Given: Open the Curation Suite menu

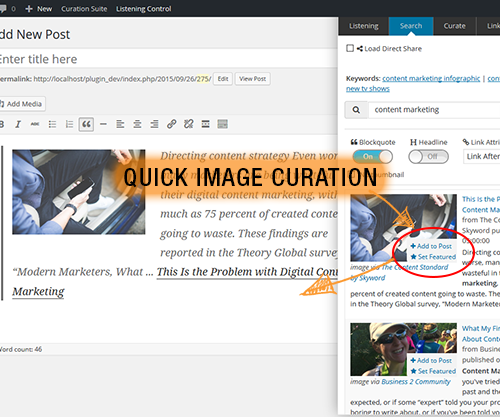Looking at the screenshot, I should tap(84, 9).
